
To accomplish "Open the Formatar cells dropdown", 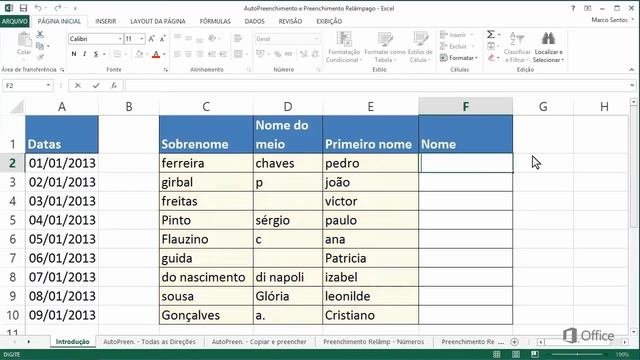I will click(459, 58).
